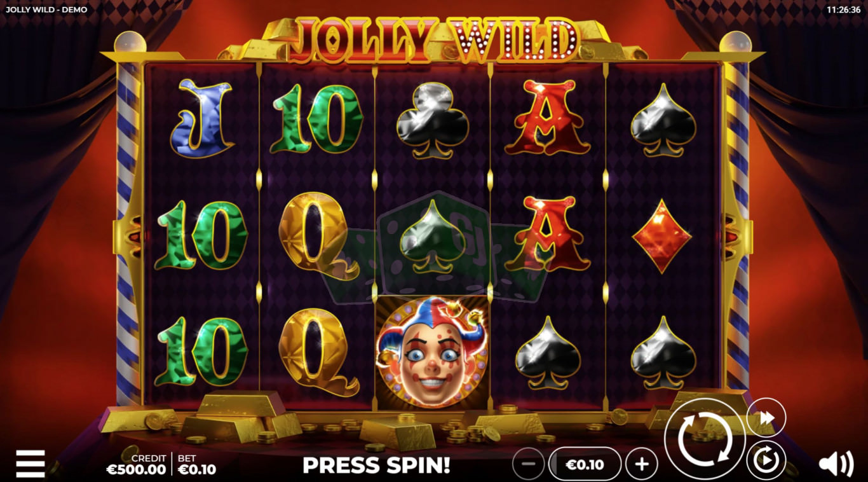The height and width of the screenshot is (482, 868).
Task: Open the hamburger menu
Action: pyautogui.click(x=31, y=464)
